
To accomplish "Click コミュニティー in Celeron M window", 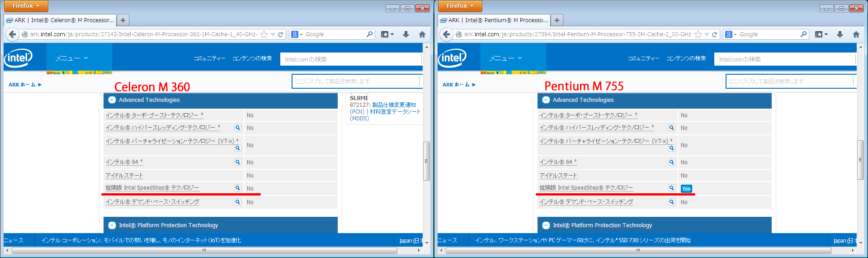I will click(x=209, y=58).
